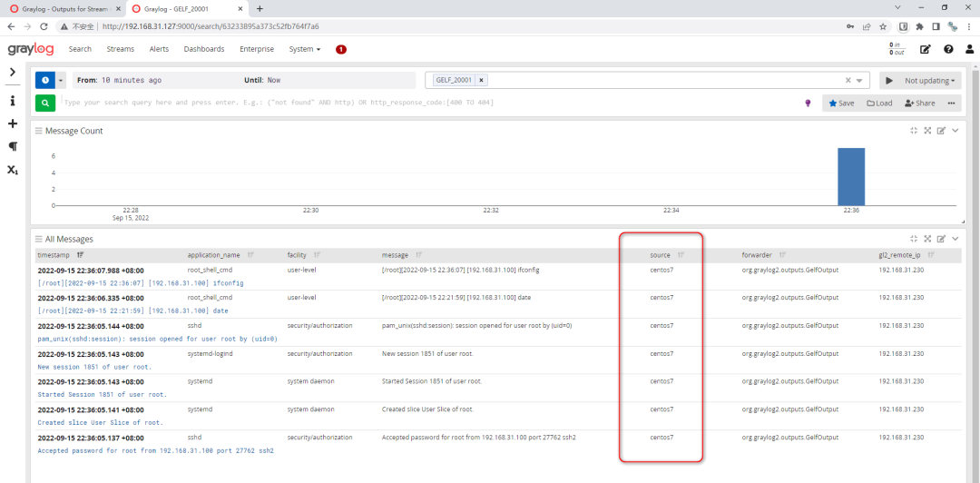This screenshot has height=483, width=980.
Task: Bookmark this page with star icon
Action: click(883, 27)
